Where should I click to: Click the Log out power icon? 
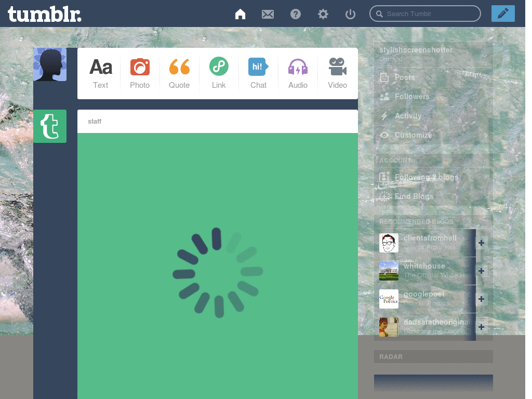[350, 14]
